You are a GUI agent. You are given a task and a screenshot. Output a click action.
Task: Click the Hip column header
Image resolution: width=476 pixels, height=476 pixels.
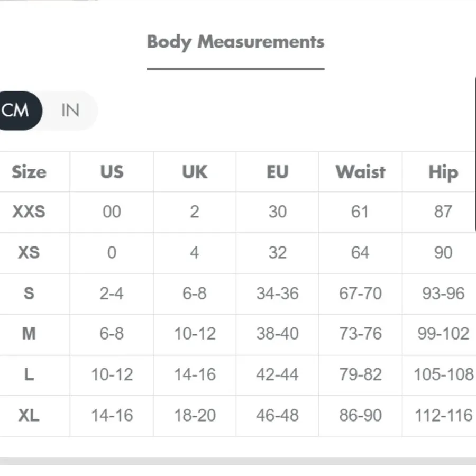[x=444, y=172]
